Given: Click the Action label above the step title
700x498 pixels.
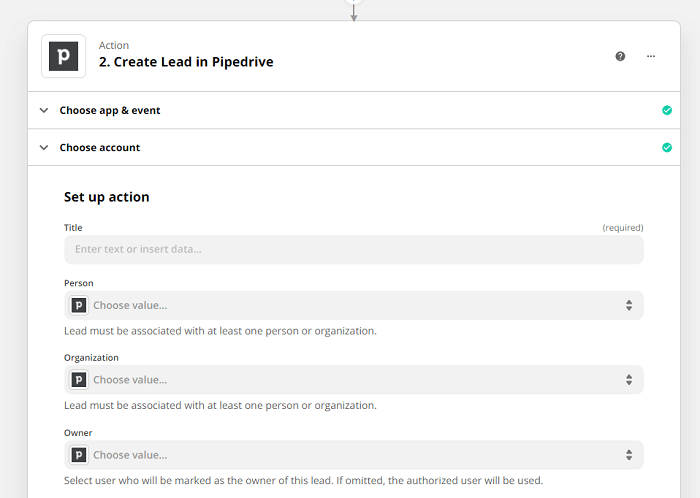Looking at the screenshot, I should [x=114, y=45].
